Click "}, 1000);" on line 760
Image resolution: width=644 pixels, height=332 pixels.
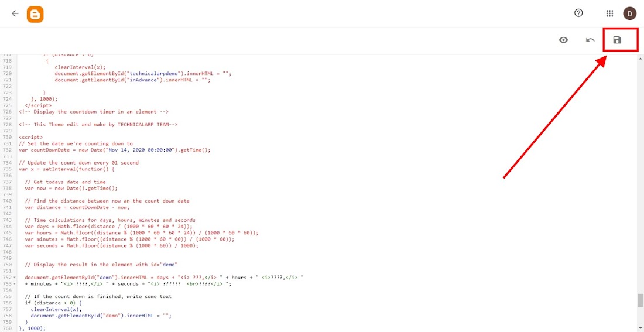pos(32,328)
